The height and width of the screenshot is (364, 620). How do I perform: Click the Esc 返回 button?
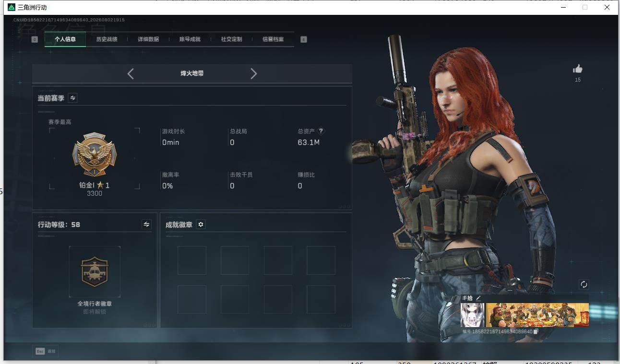pyautogui.click(x=46, y=352)
